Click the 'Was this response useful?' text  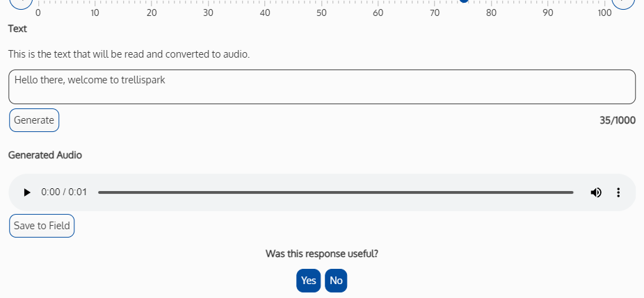tap(322, 254)
